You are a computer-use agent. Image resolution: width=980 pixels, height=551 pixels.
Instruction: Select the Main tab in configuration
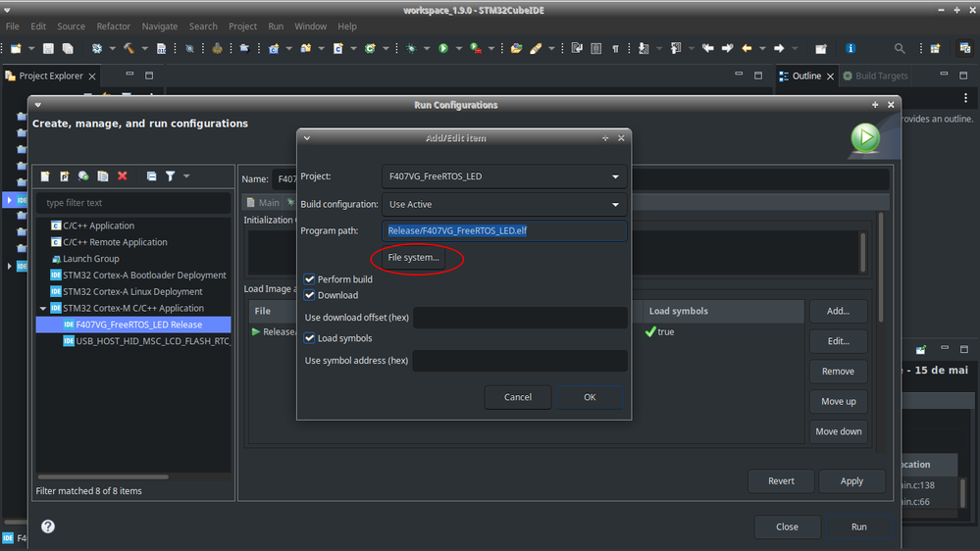tap(263, 202)
